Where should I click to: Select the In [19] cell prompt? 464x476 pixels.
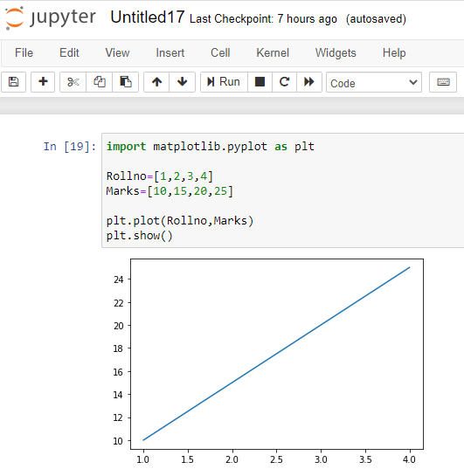pyautogui.click(x=70, y=147)
